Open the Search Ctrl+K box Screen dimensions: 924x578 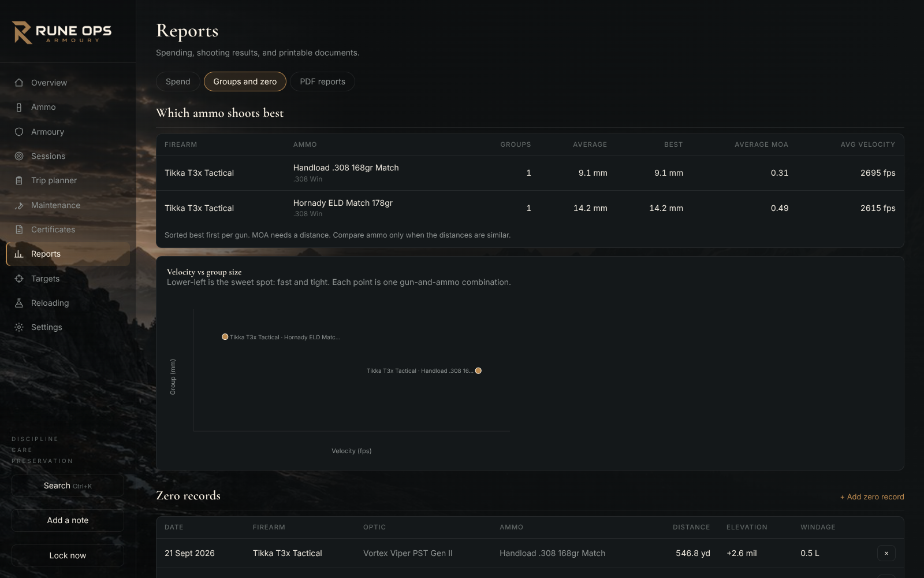[68, 486]
